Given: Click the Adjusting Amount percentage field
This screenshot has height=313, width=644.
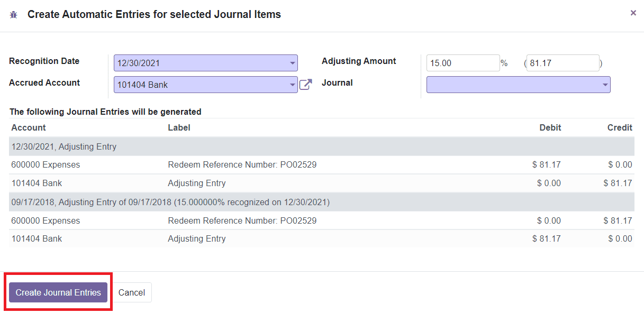Looking at the screenshot, I should point(463,62).
